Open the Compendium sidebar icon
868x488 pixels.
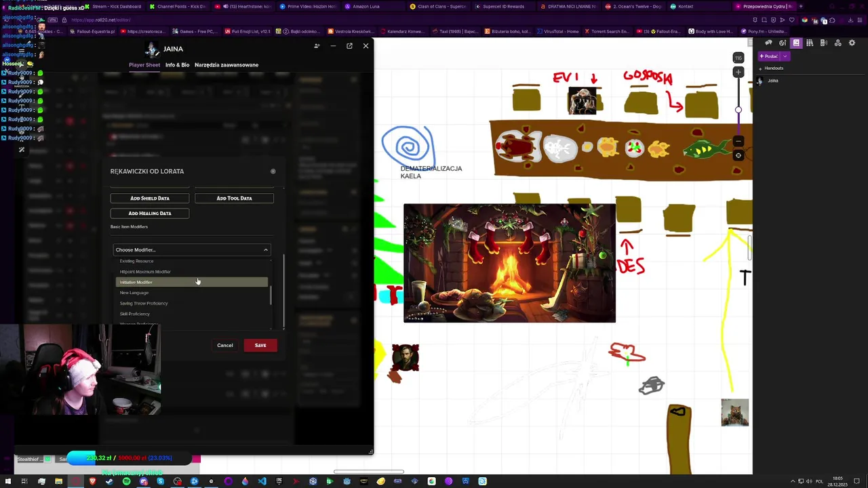(x=810, y=43)
